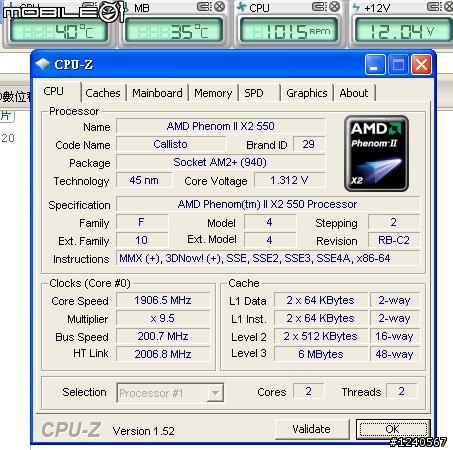This screenshot has width=453, height=450.
Task: Show the About tab
Action: click(x=354, y=93)
